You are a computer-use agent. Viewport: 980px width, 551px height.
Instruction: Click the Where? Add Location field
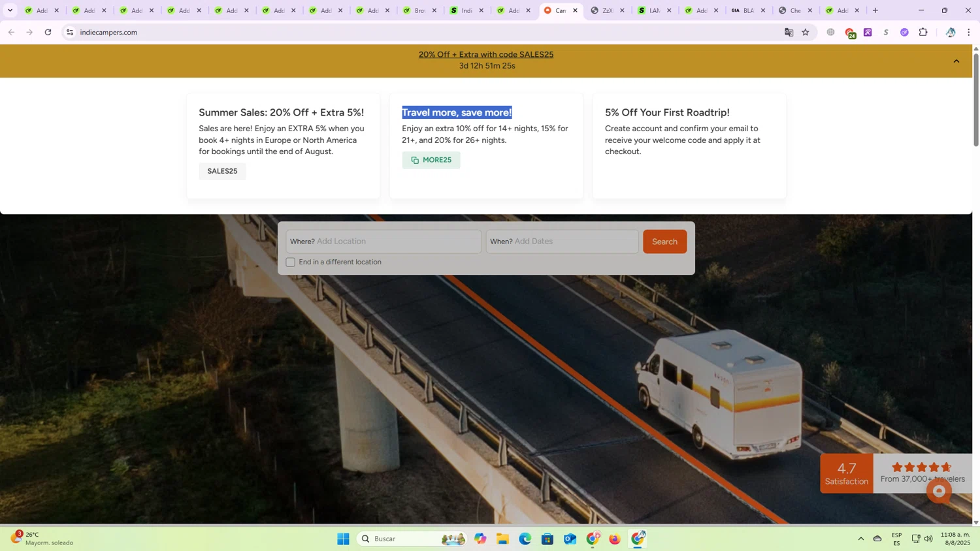(384, 242)
